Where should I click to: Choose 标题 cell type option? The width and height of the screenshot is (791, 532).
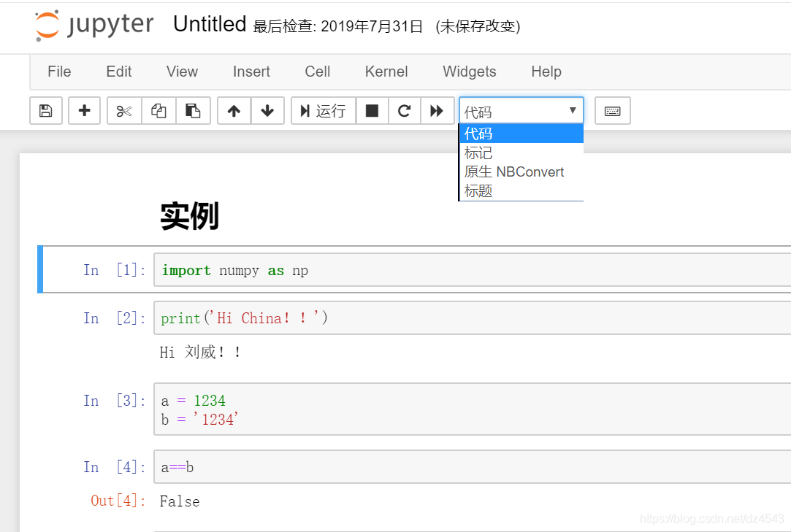click(521, 191)
